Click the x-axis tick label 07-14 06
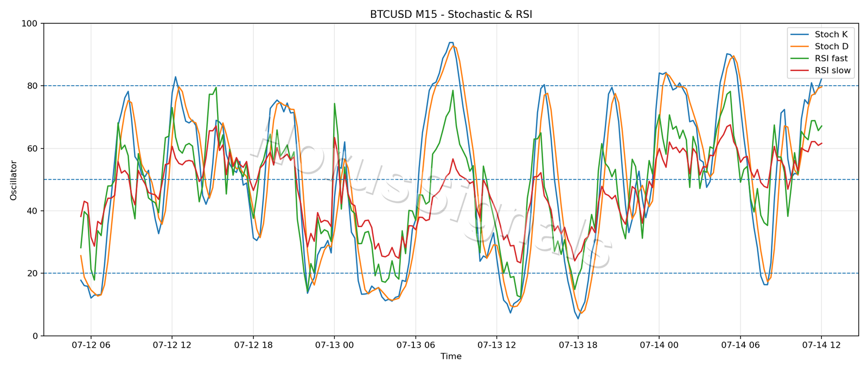The height and width of the screenshot is (372, 868). click(x=740, y=345)
